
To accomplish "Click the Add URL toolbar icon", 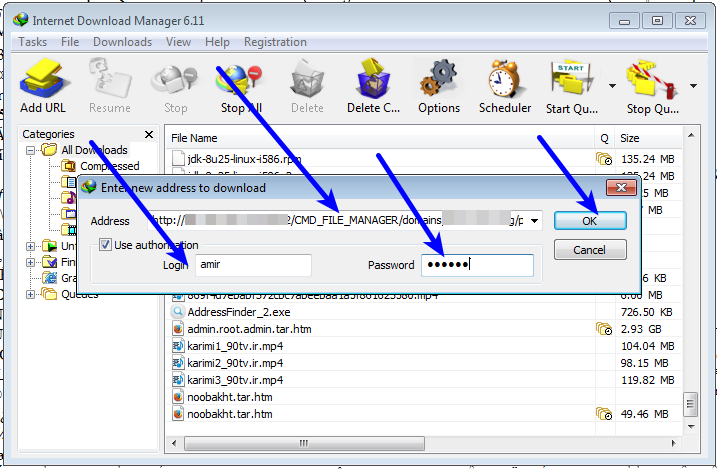I will pos(42,80).
